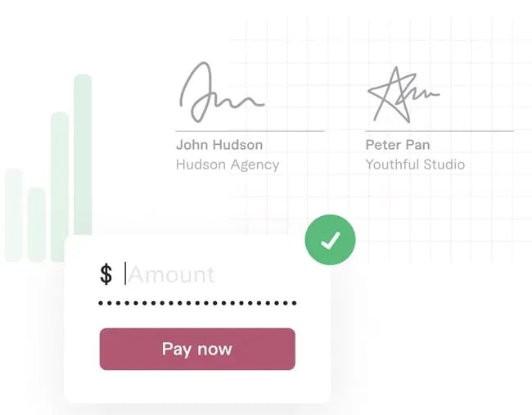
Task: Click the Peter Pan name label
Action: coord(397,145)
